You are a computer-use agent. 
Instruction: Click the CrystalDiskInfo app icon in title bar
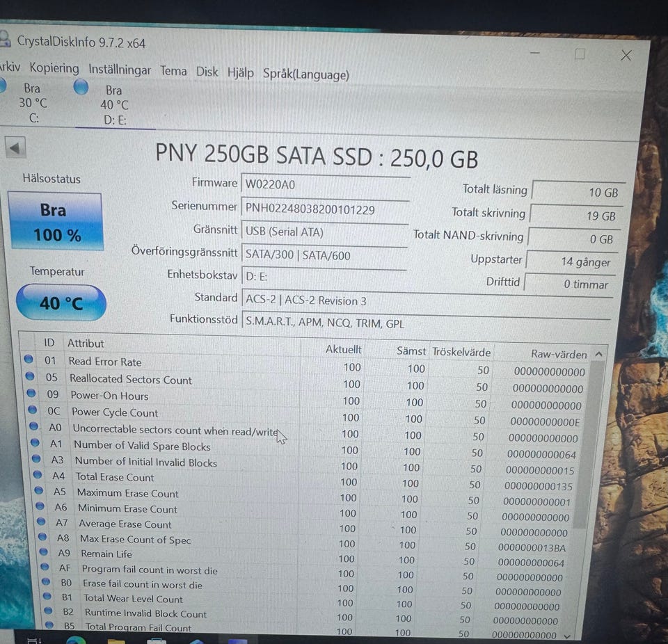click(3, 38)
